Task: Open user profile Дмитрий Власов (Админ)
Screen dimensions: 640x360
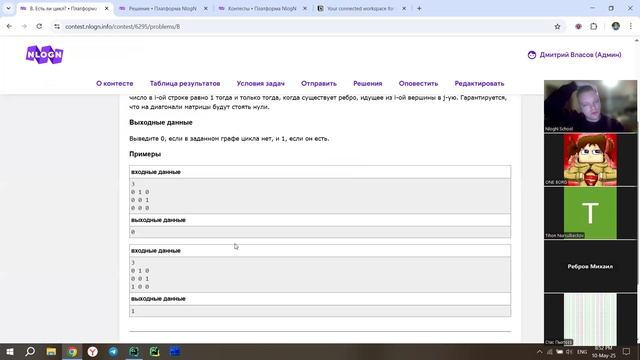Action: tap(580, 55)
